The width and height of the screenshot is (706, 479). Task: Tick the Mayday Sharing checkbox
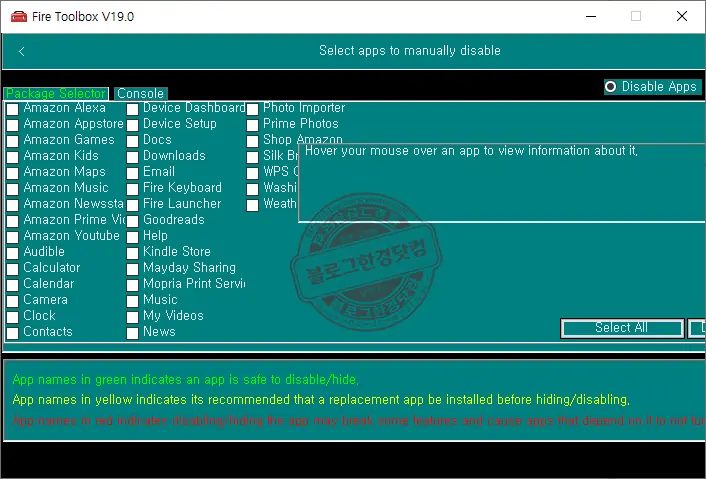[132, 269]
